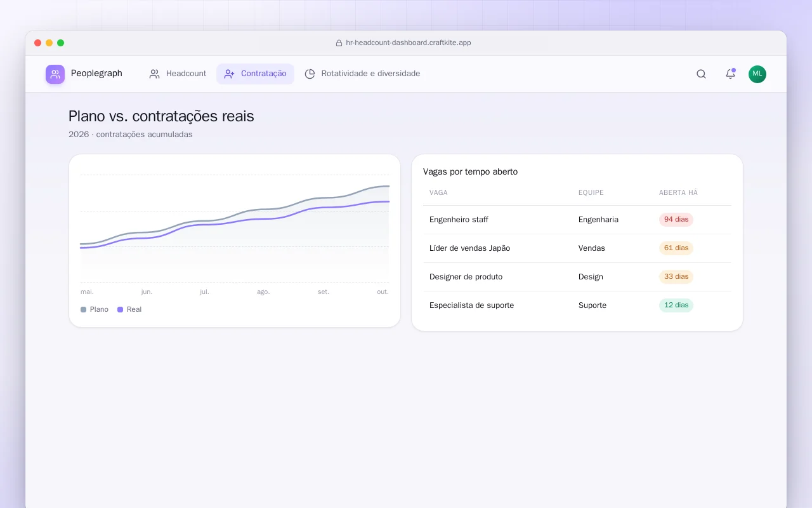Click the 'ago.' axis label on chart
This screenshot has width=812, height=508.
263,292
